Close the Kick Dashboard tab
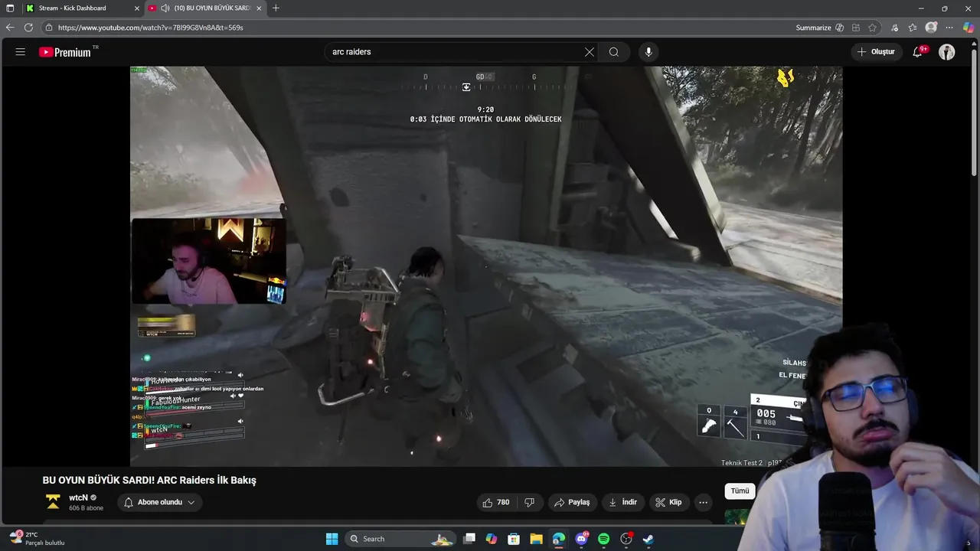 click(x=137, y=8)
